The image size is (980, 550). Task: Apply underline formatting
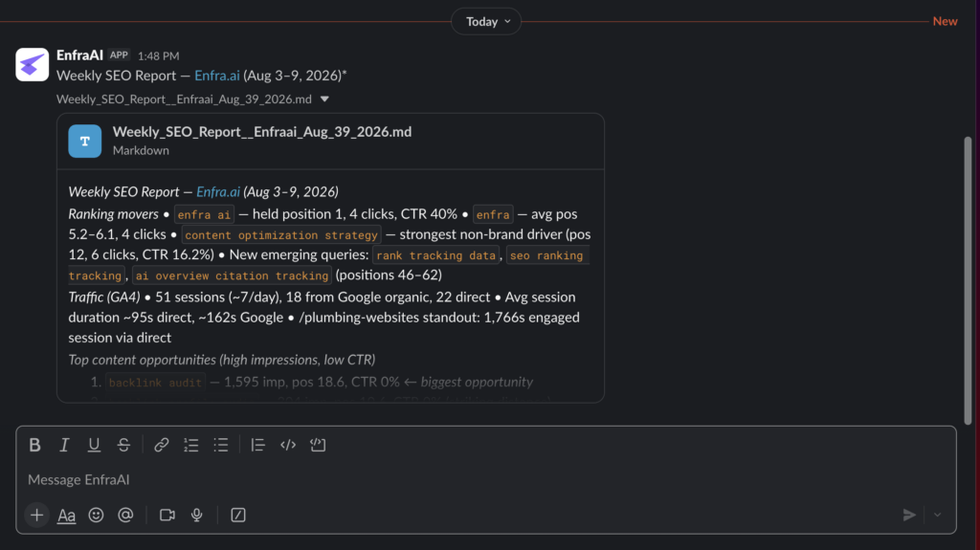point(94,445)
